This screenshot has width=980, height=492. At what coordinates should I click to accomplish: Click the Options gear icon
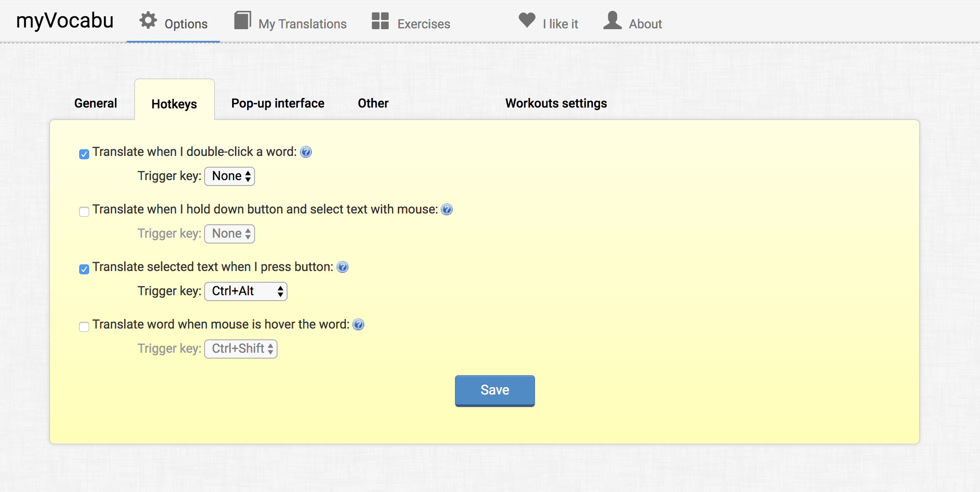(149, 22)
